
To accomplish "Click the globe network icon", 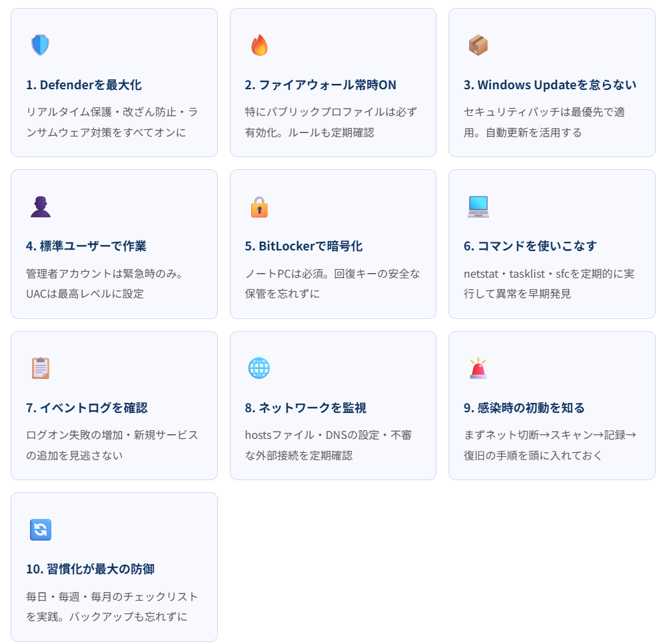I will click(x=259, y=368).
